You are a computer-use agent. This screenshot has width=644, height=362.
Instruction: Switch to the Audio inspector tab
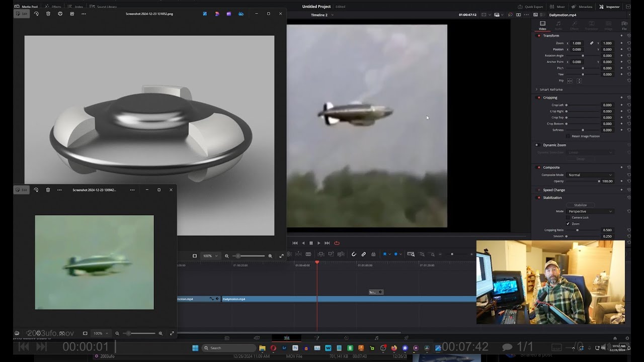558,25
